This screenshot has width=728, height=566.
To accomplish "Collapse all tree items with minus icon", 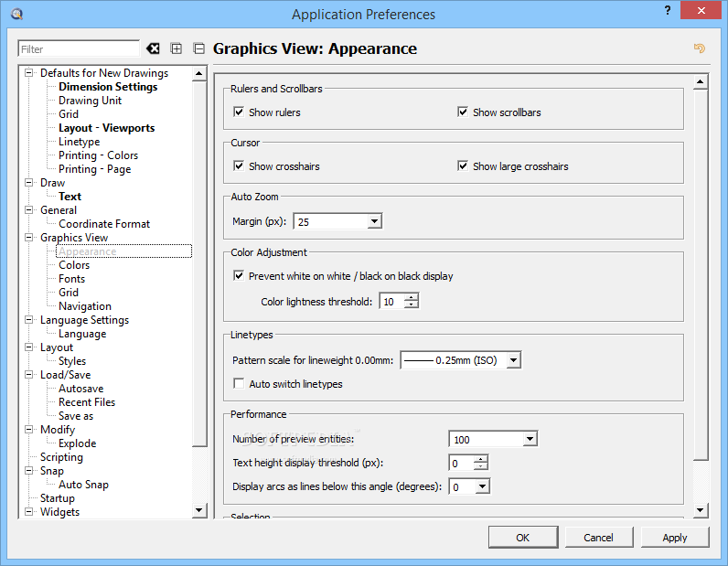I will pyautogui.click(x=198, y=48).
